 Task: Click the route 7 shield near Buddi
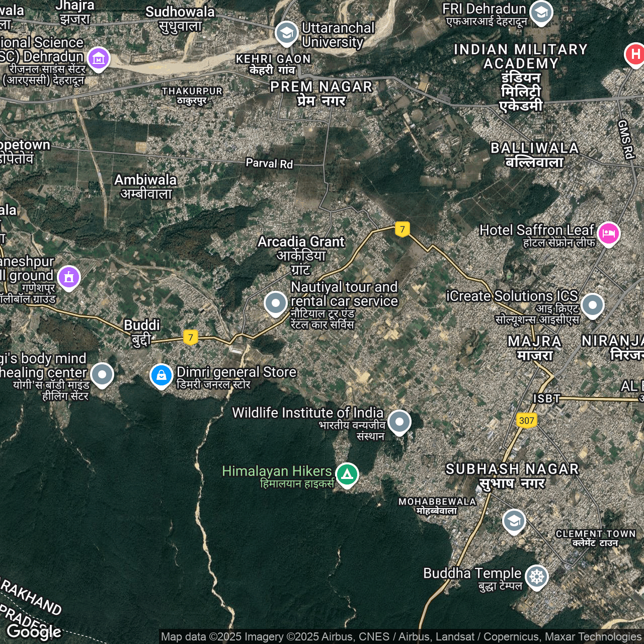pos(190,337)
